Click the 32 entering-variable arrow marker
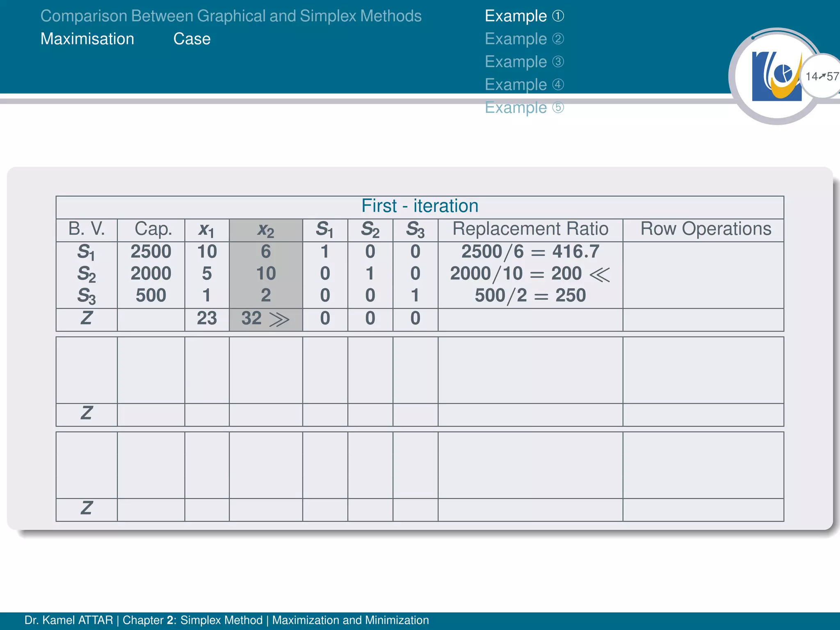Viewport: 840px width, 630px height. 279,320
